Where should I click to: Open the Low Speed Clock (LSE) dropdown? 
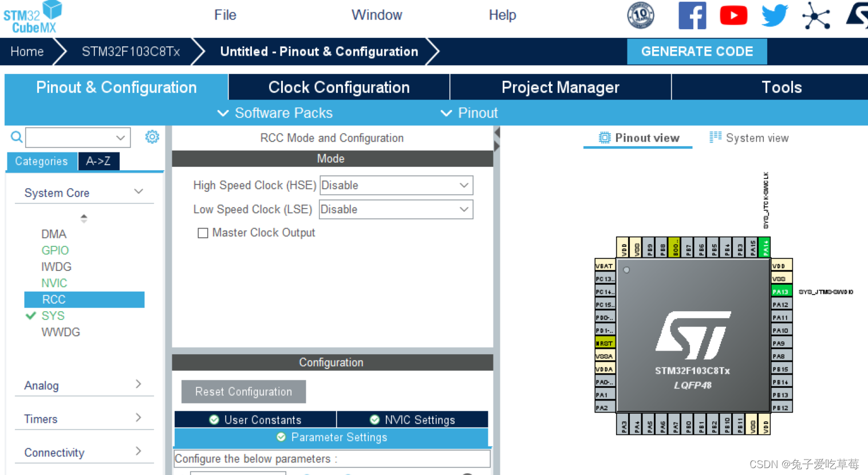pos(396,209)
